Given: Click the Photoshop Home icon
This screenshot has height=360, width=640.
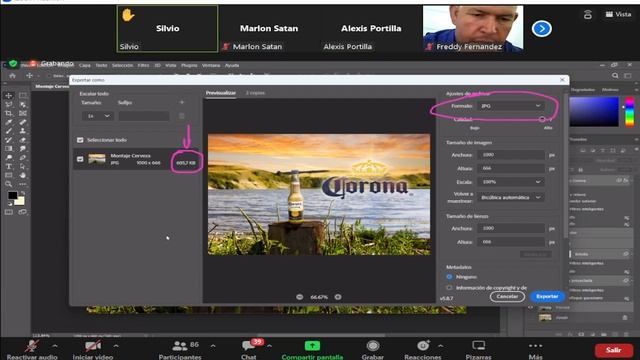Looking at the screenshot, I should tap(13, 76).
